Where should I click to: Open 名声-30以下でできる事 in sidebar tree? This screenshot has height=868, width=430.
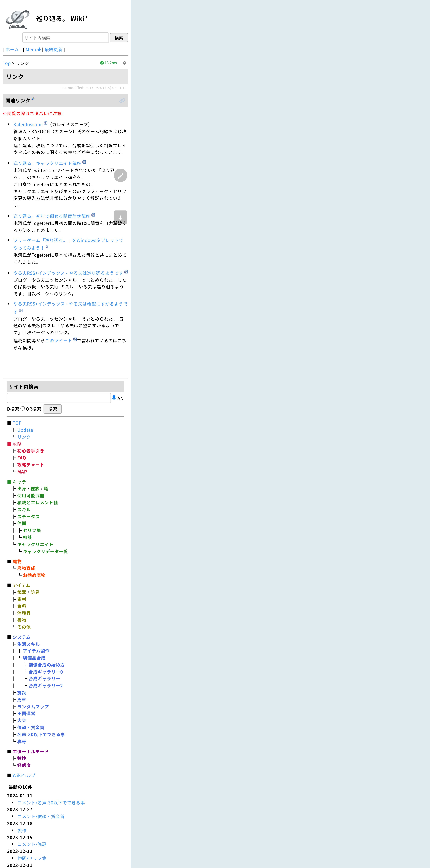coord(41,735)
